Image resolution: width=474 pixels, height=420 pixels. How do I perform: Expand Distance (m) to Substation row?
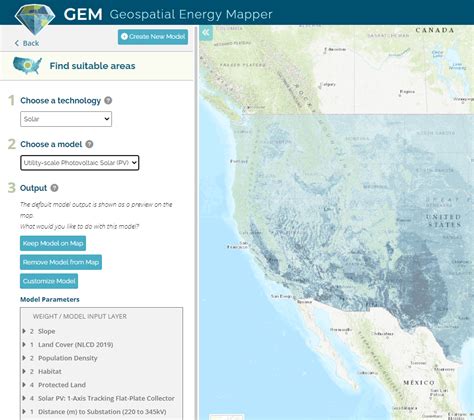[24, 412]
